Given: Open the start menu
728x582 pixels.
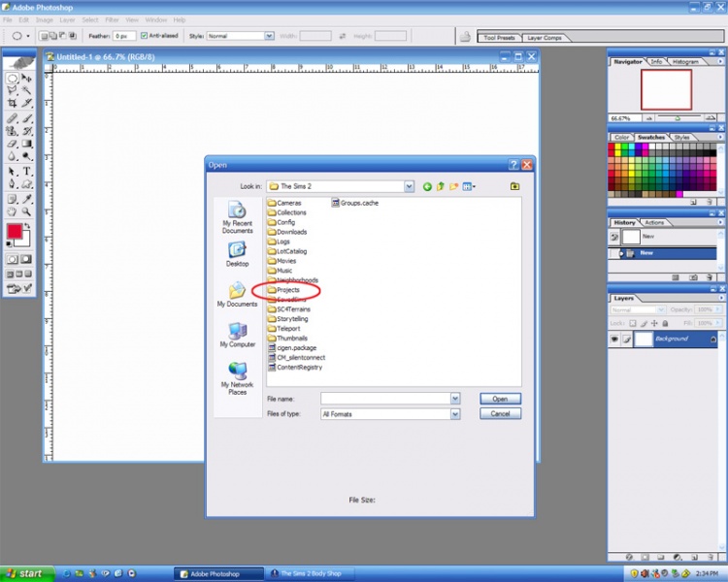Looking at the screenshot, I should coord(26,573).
